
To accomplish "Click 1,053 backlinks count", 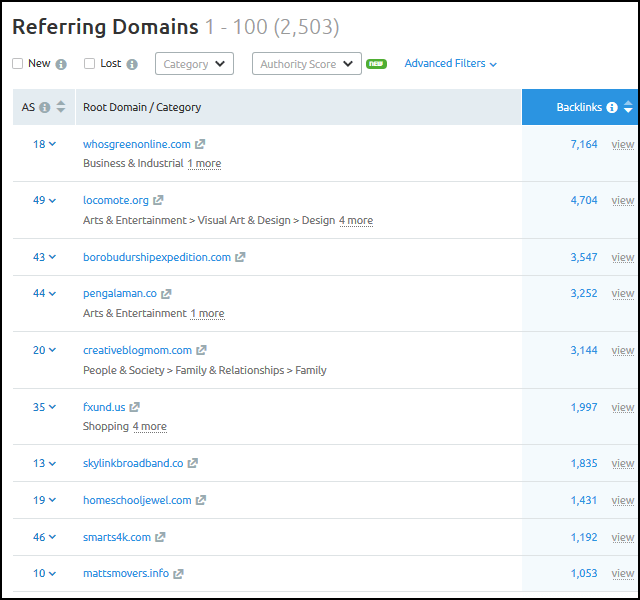I will click(x=584, y=573).
